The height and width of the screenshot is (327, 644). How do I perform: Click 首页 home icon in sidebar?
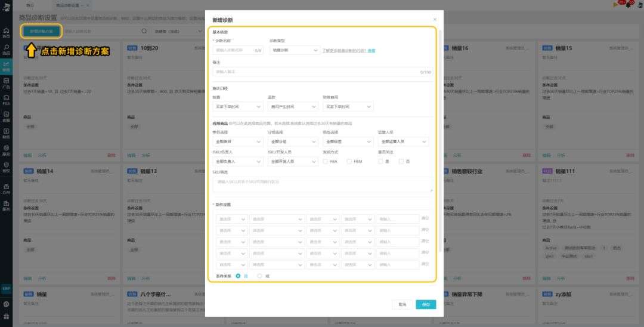(x=6, y=32)
